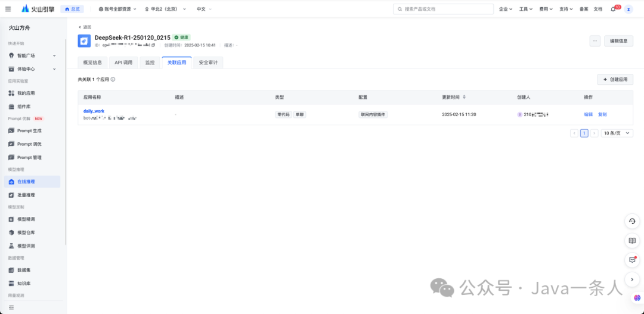Click the 备案 link

(x=584, y=9)
